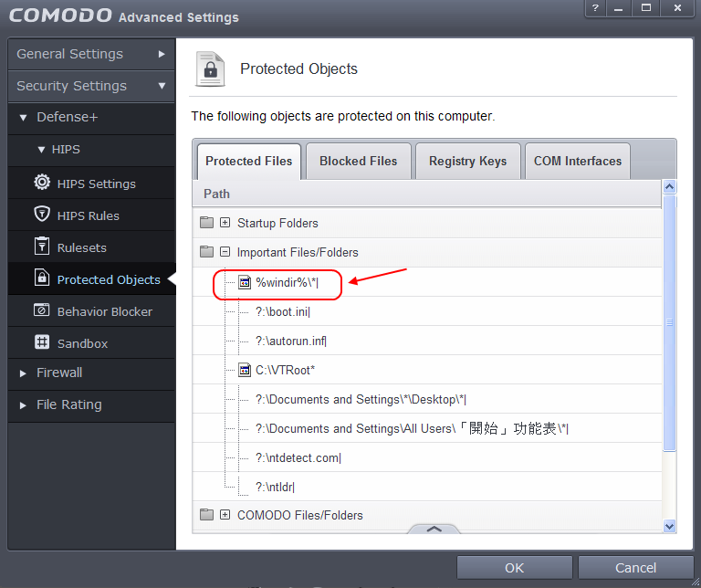This screenshot has height=588, width=701.
Task: Select the ?:\ntldr| entry
Action: pyautogui.click(x=427, y=487)
